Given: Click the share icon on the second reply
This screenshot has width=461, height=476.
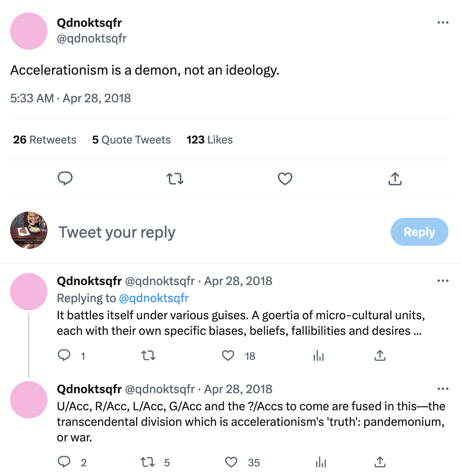Looking at the screenshot, I should [380, 462].
